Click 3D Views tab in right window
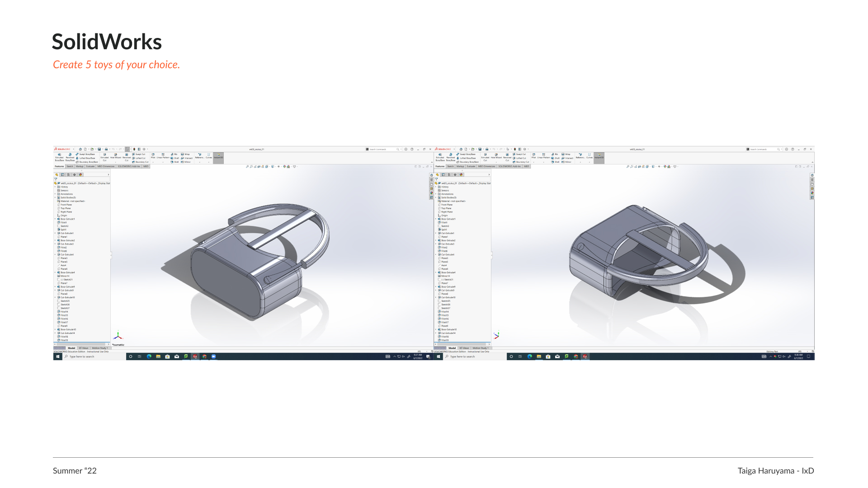 pos(464,348)
